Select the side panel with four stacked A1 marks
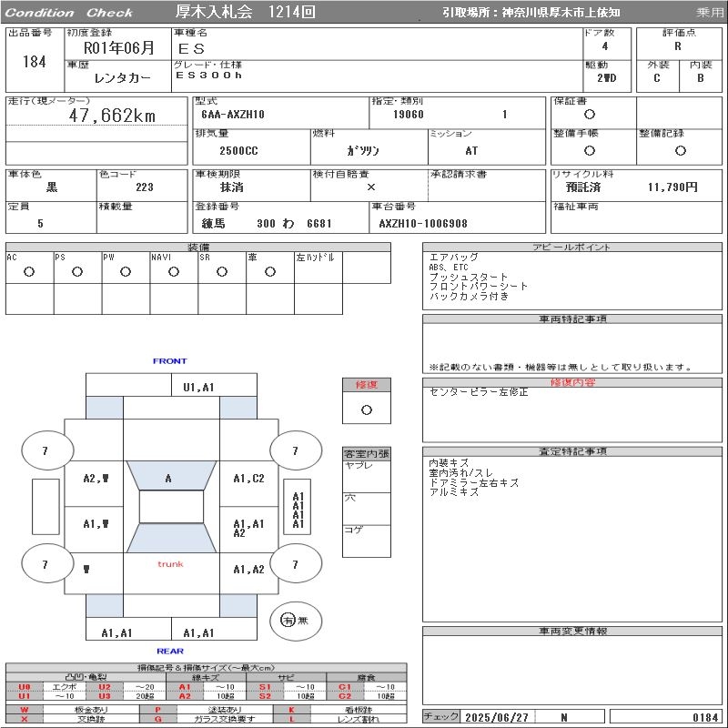Image resolution: width=728 pixels, height=728 pixels. 298,511
